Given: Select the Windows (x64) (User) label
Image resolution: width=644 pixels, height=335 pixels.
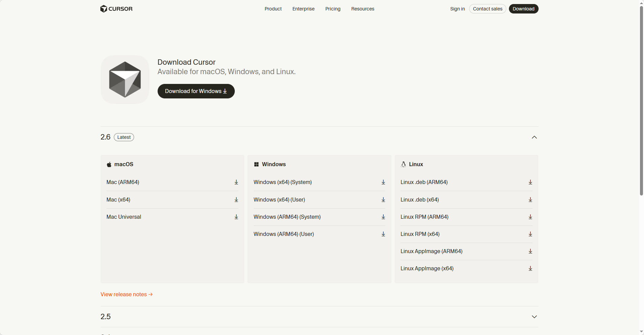Looking at the screenshot, I should point(279,200).
